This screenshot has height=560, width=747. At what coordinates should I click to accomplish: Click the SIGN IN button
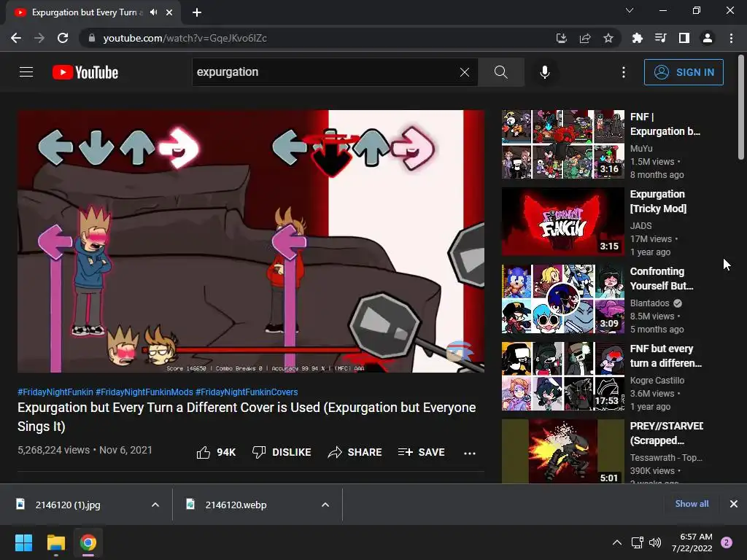684,72
